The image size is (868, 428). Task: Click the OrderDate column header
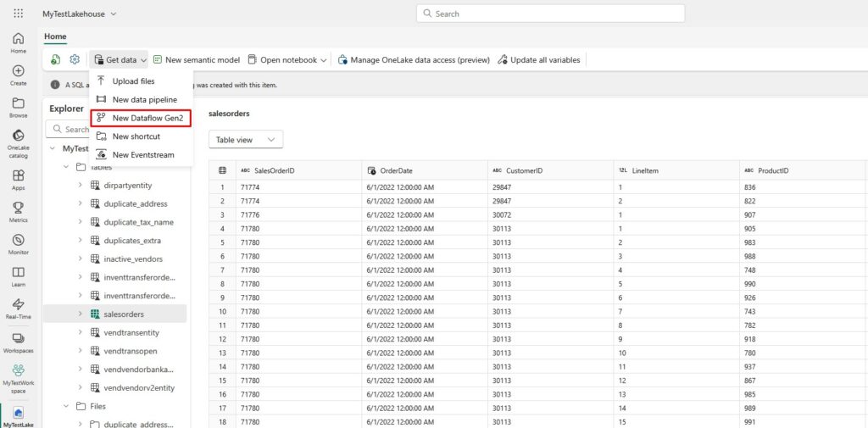point(425,170)
